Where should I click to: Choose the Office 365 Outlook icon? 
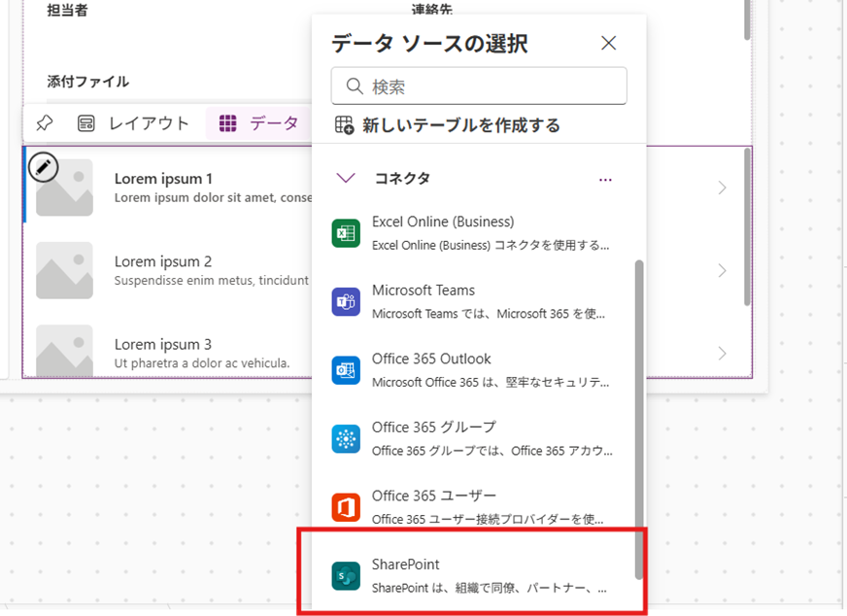coord(346,370)
